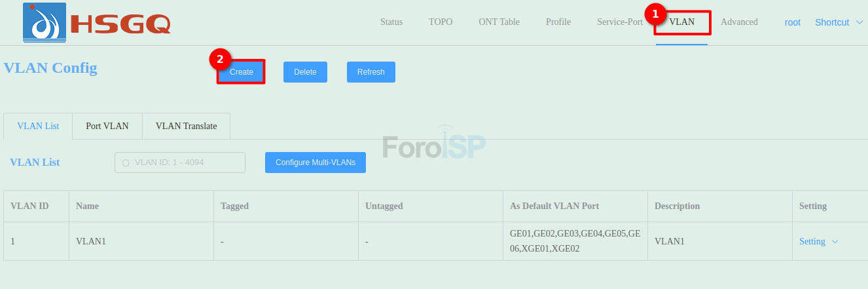Click the default port list GE01,GE02 cell

[575, 241]
